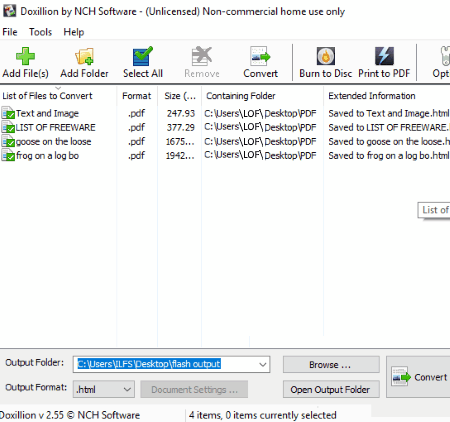Click the Open Output Folder button
This screenshot has width=450, height=422.
(331, 389)
